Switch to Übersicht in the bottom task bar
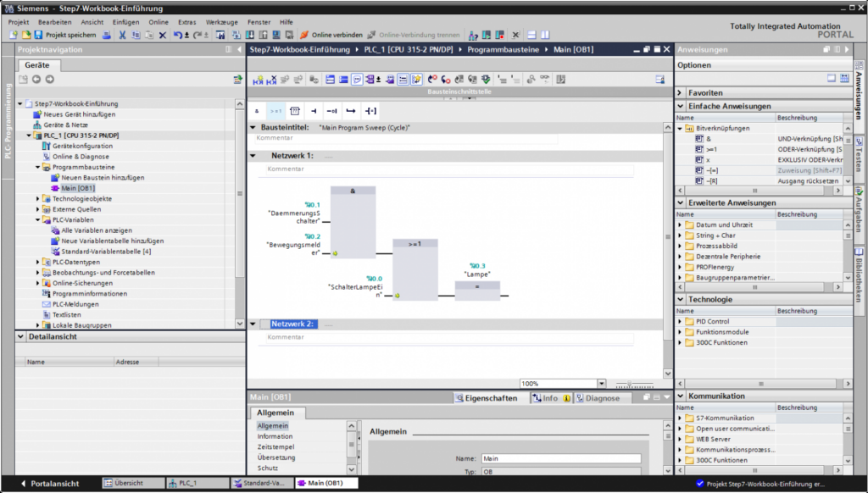 (133, 483)
